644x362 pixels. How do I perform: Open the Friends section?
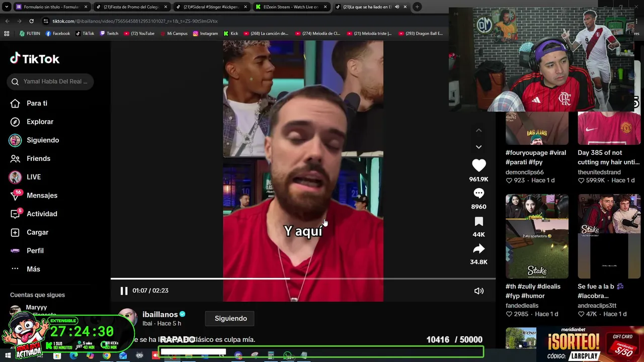[38, 158]
